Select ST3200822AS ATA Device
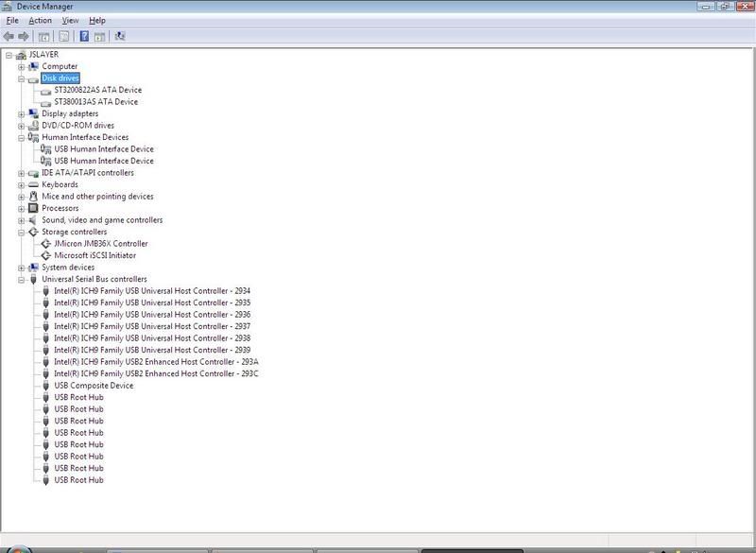The image size is (756, 553). pyautogui.click(x=98, y=90)
